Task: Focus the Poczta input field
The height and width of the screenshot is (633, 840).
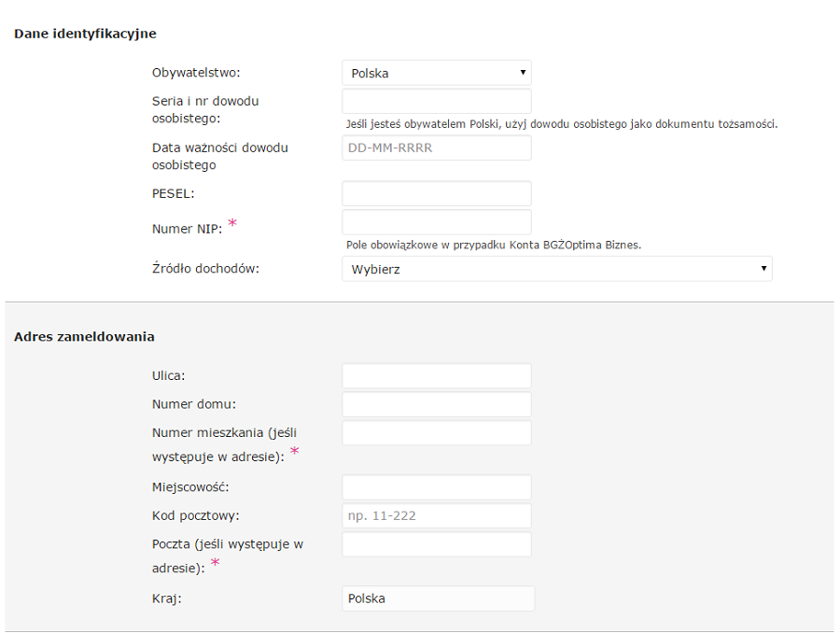Action: click(x=437, y=544)
